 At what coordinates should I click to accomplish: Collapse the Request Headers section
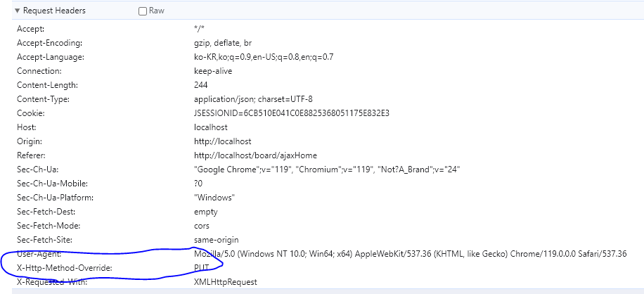18,11
